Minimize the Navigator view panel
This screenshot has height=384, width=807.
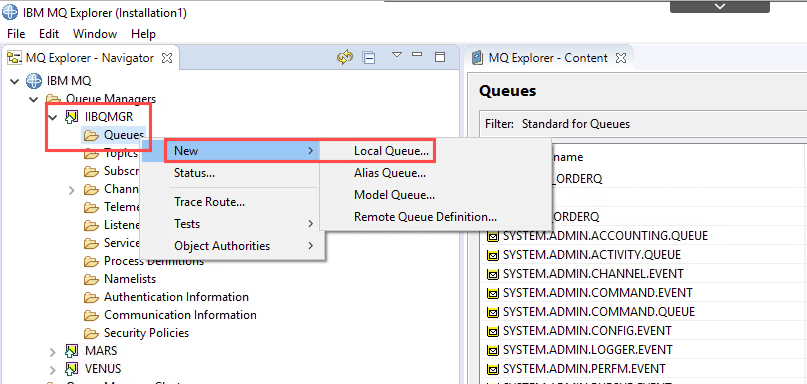[x=417, y=54]
